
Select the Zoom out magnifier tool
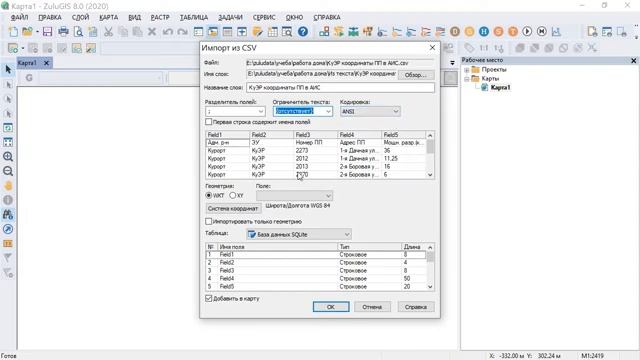(8, 171)
